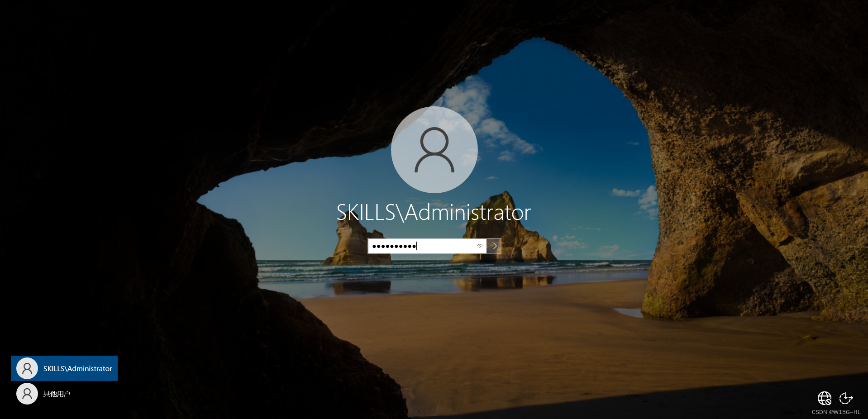Select SKILLS\Administrator in the user list
Viewport: 868px width, 419px height.
coord(64,368)
